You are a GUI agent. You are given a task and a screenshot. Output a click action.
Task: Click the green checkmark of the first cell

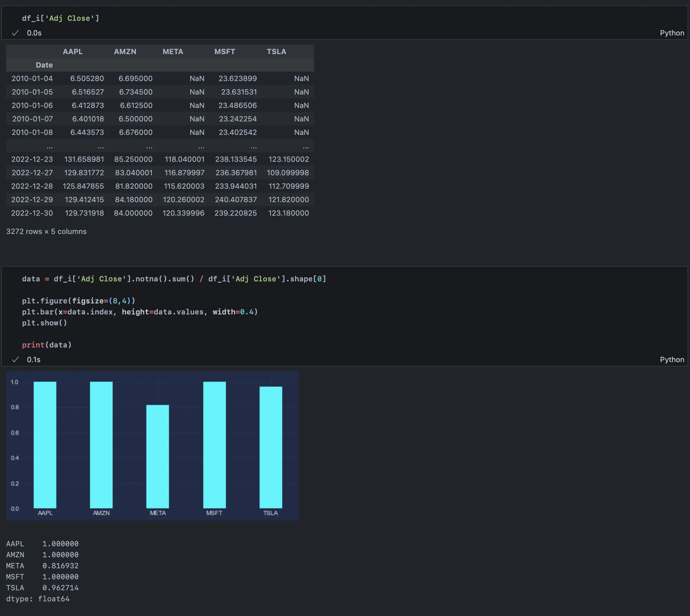coord(15,33)
